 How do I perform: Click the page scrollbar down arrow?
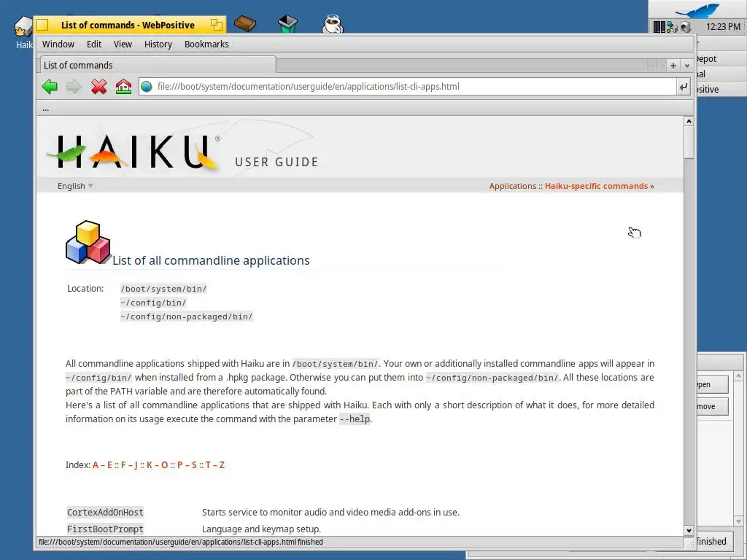(x=689, y=531)
